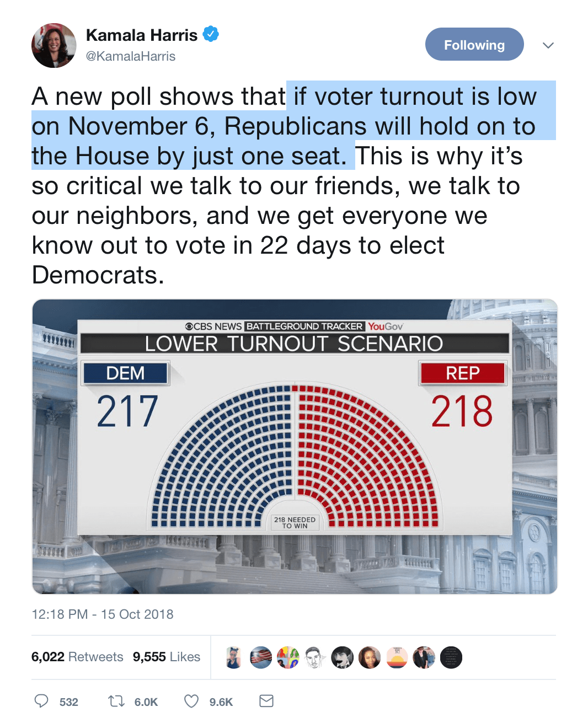Toggle the Following button

point(474,45)
